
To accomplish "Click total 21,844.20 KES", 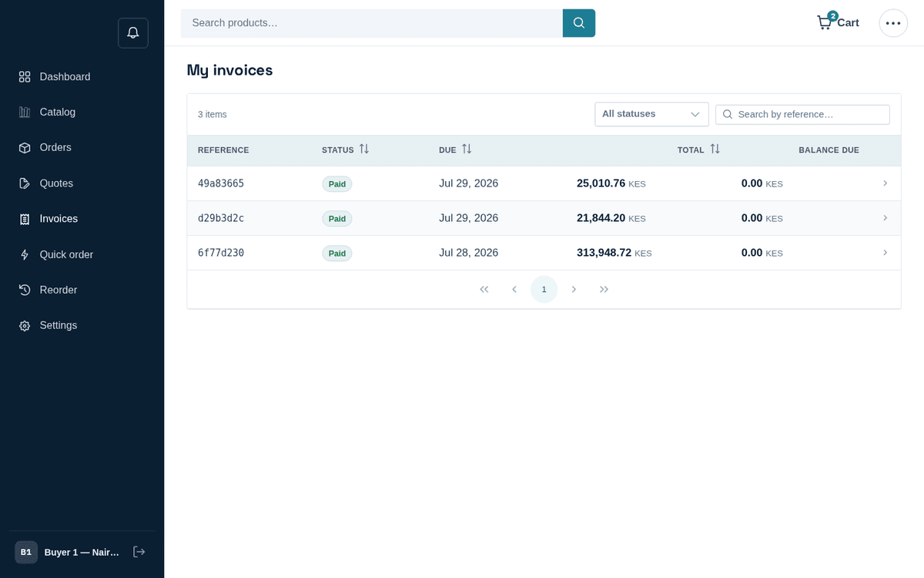I will (611, 218).
